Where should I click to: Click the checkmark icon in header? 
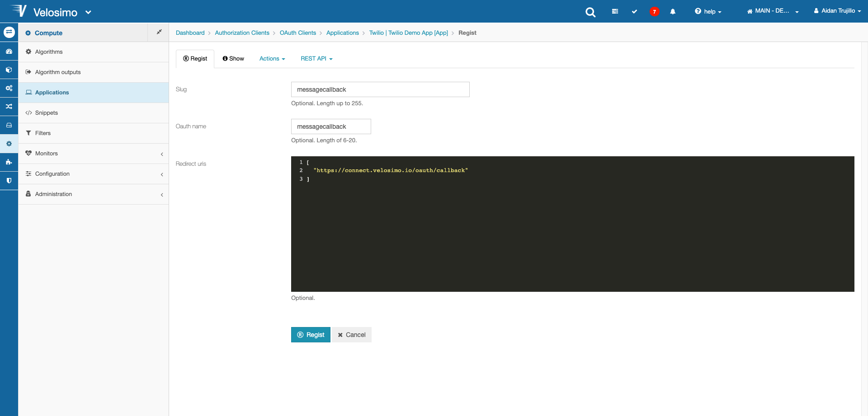[634, 11]
